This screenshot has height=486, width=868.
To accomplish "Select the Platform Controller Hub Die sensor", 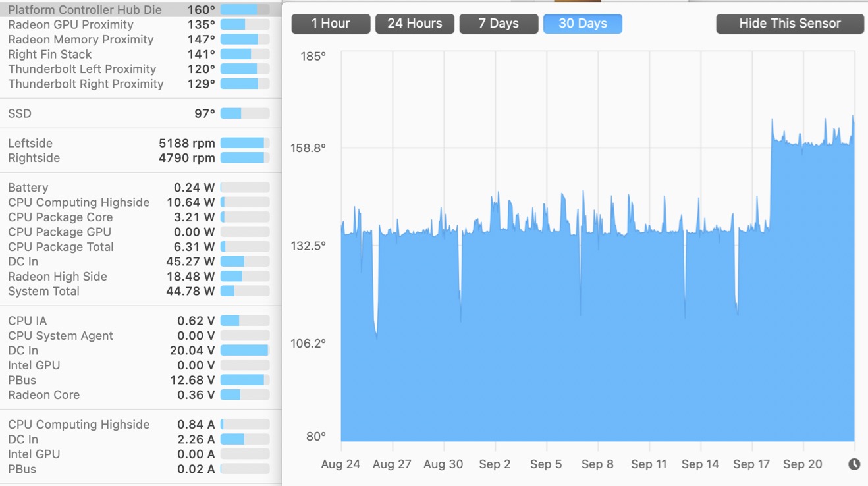I will [x=141, y=10].
